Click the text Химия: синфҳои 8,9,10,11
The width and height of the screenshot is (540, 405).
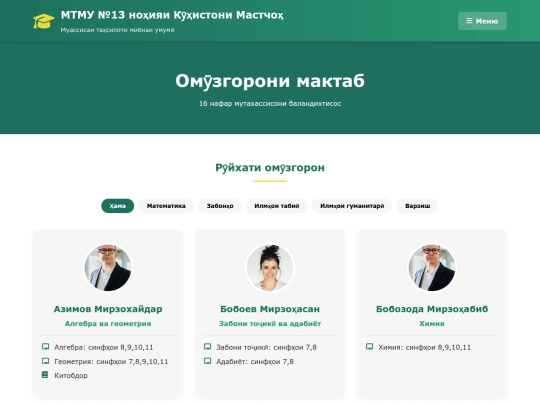click(x=424, y=347)
